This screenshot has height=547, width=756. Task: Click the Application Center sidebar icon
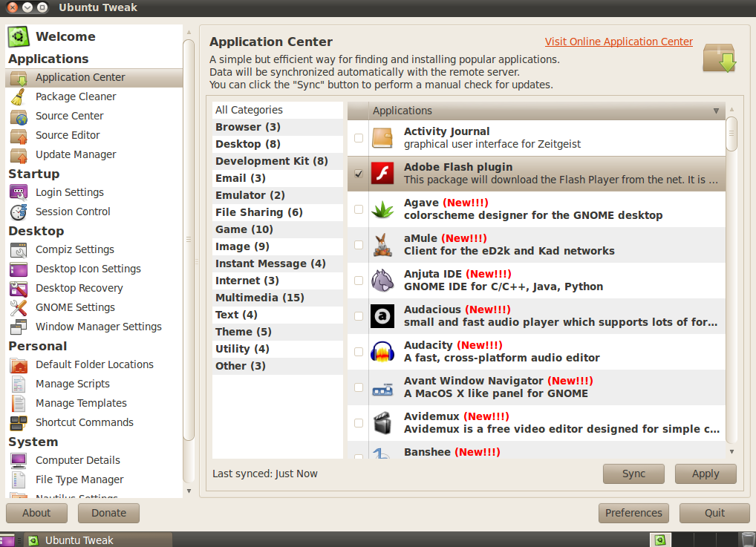pos(19,78)
